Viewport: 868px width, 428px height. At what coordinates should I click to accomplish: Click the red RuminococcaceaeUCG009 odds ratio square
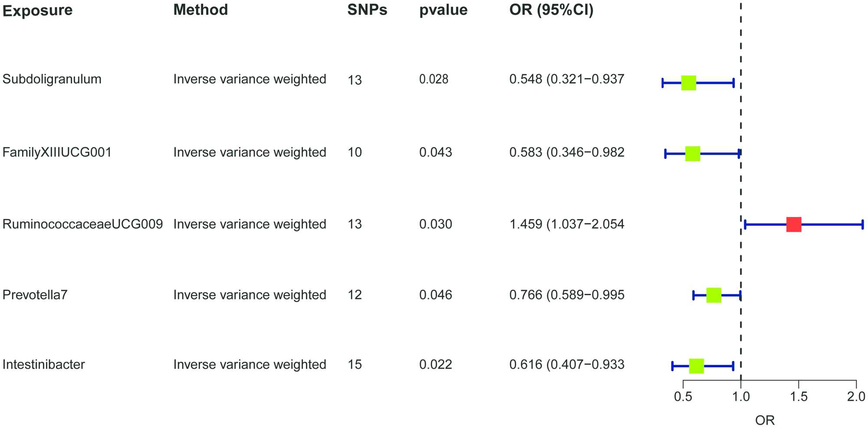tap(793, 224)
